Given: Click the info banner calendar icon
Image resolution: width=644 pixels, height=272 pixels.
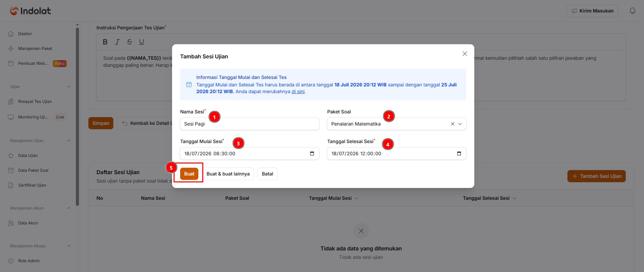Looking at the screenshot, I should coord(189,84).
